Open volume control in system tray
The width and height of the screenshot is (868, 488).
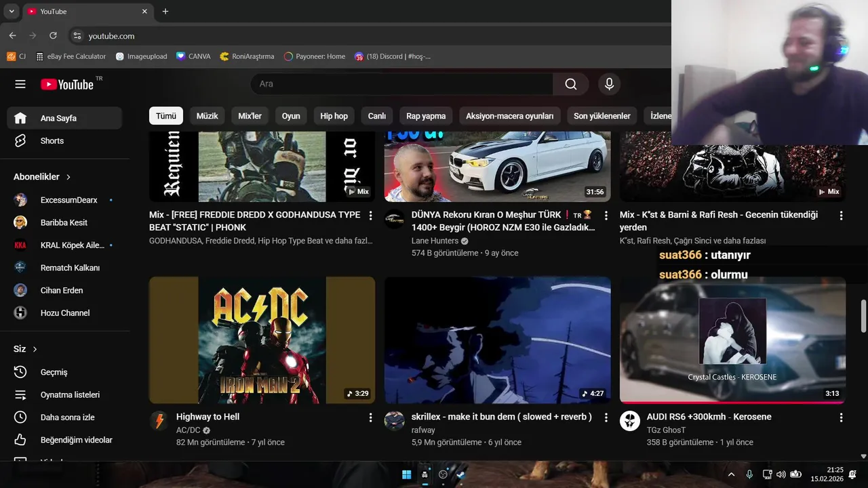pyautogui.click(x=781, y=474)
